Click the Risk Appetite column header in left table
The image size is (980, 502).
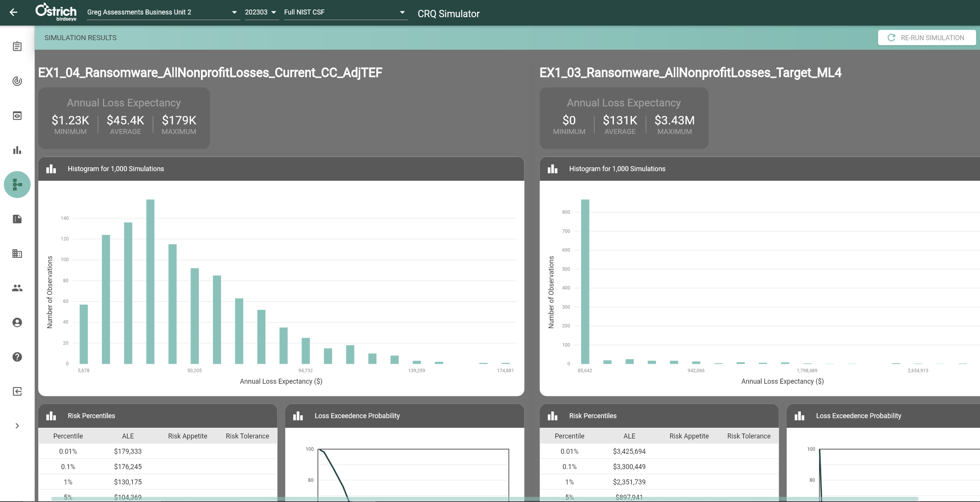[187, 436]
